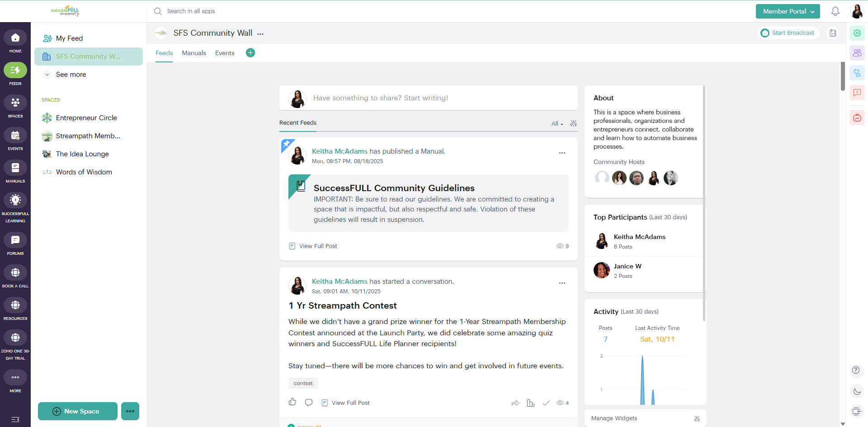Toggle dark mode moon icon

pyautogui.click(x=857, y=392)
